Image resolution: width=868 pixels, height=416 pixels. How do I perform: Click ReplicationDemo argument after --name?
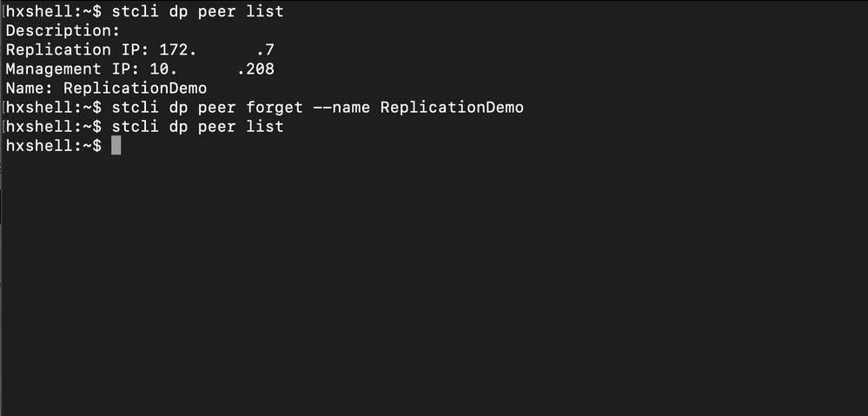tap(452, 108)
